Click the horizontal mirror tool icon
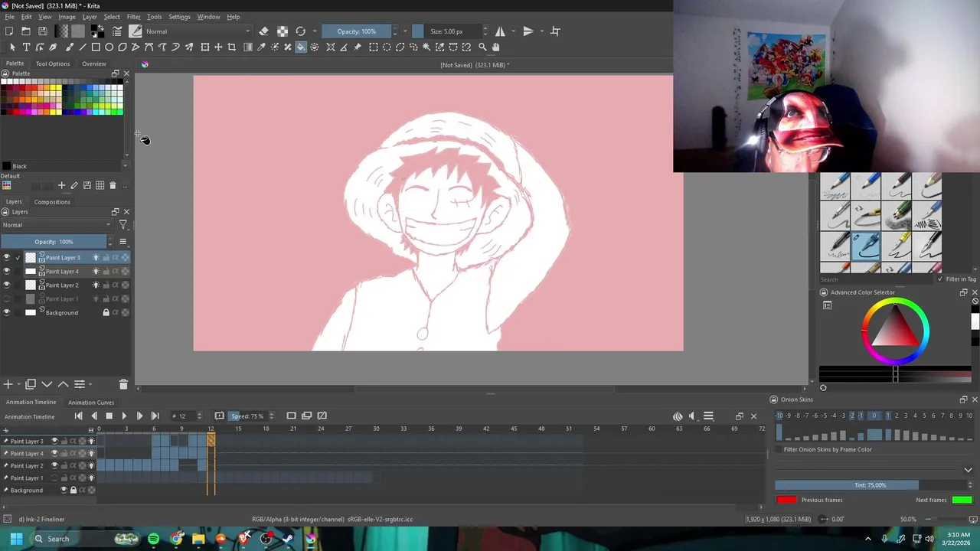This screenshot has height=551, width=980. (500, 31)
